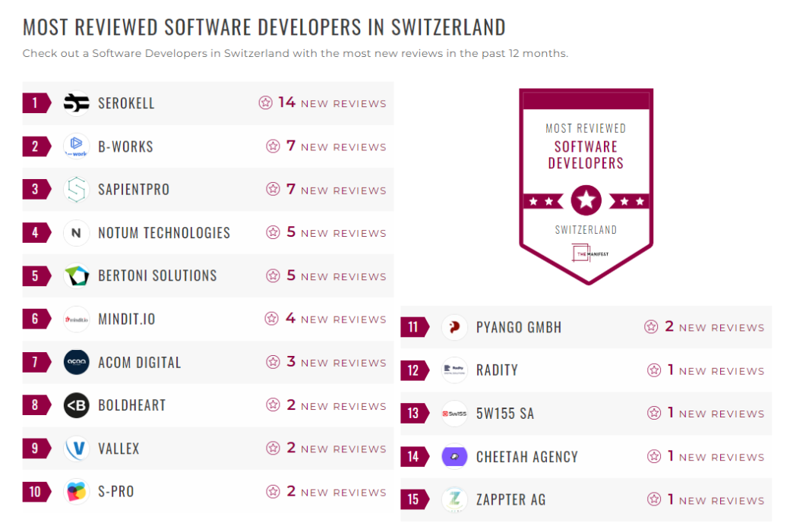Select the B-Works logo icon

(x=75, y=146)
